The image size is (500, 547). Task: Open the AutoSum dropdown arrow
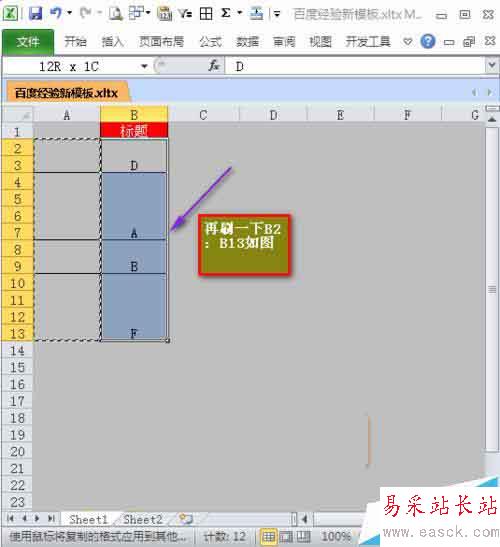point(240,13)
